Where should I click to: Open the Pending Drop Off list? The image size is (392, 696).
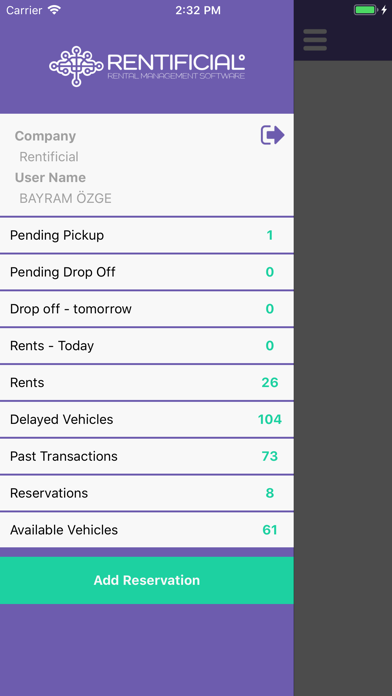(147, 272)
